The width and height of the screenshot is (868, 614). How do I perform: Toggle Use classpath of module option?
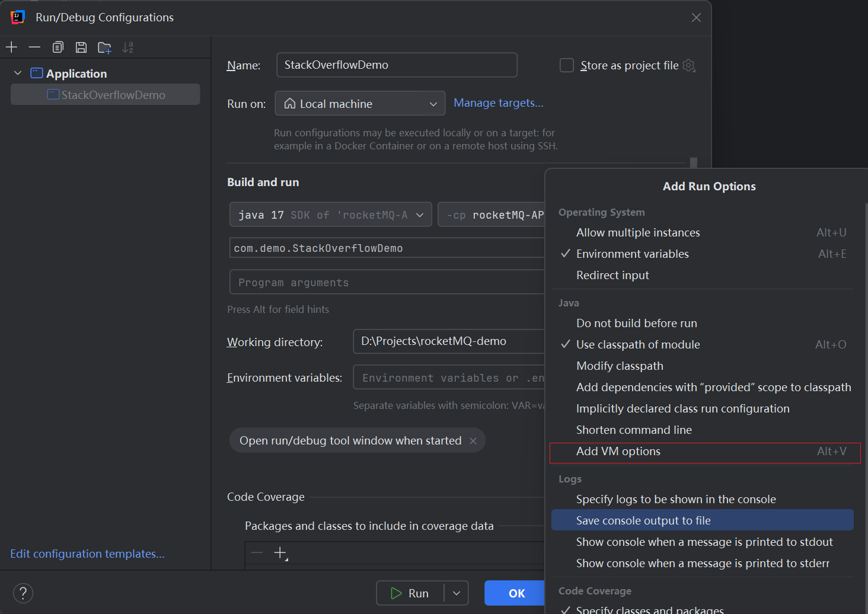(637, 344)
